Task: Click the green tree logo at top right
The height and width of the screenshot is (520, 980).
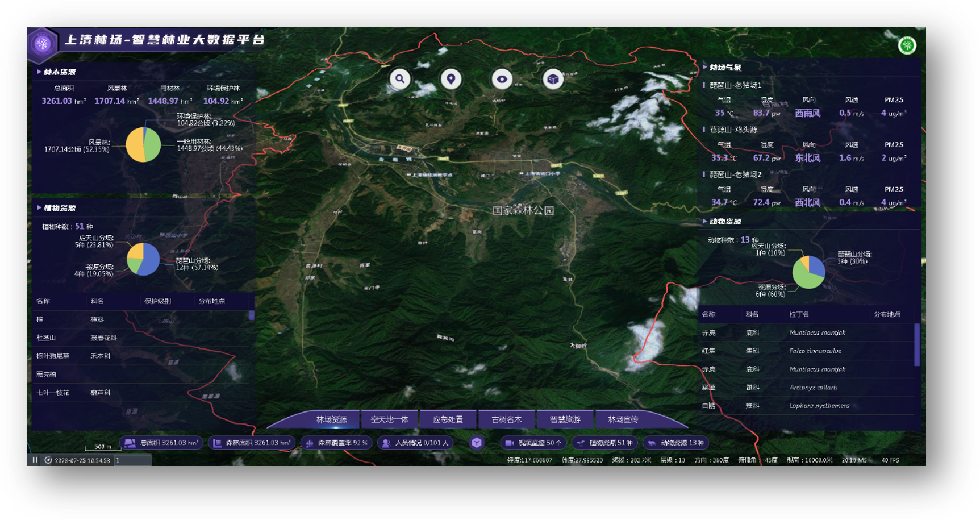Action: [907, 45]
